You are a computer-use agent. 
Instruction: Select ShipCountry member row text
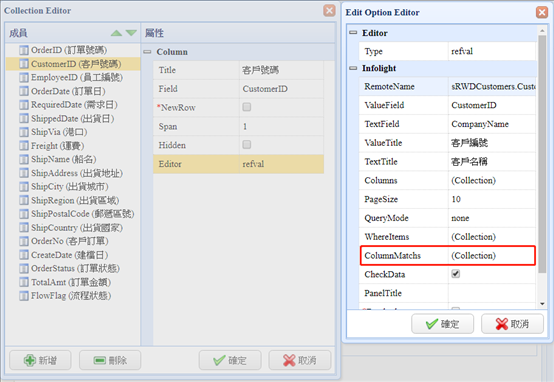[77, 228]
